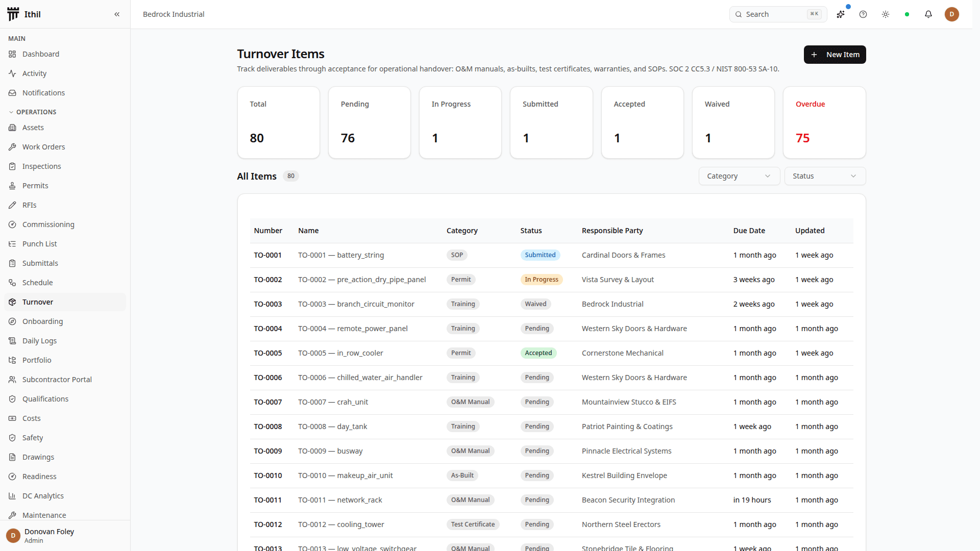Click the Daily Logs scroll icon
The width and height of the screenshot is (980, 551).
(12, 341)
